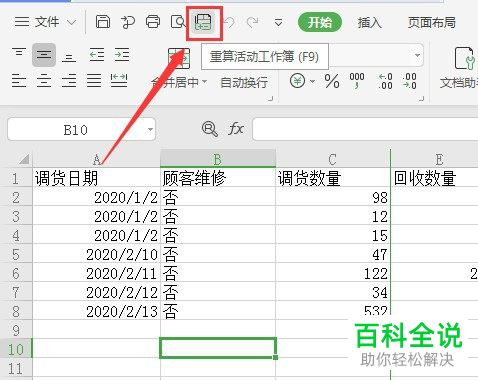
Task: Apply thousands separator style
Action: coord(357,81)
